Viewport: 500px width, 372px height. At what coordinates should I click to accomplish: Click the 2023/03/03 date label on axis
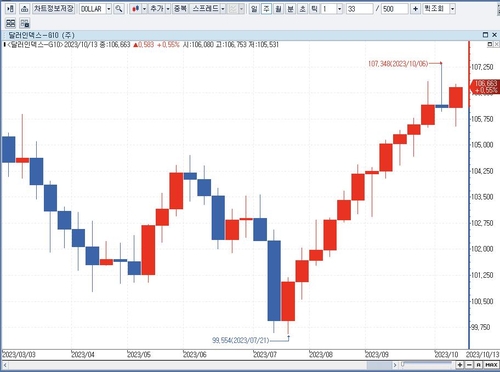point(19,354)
